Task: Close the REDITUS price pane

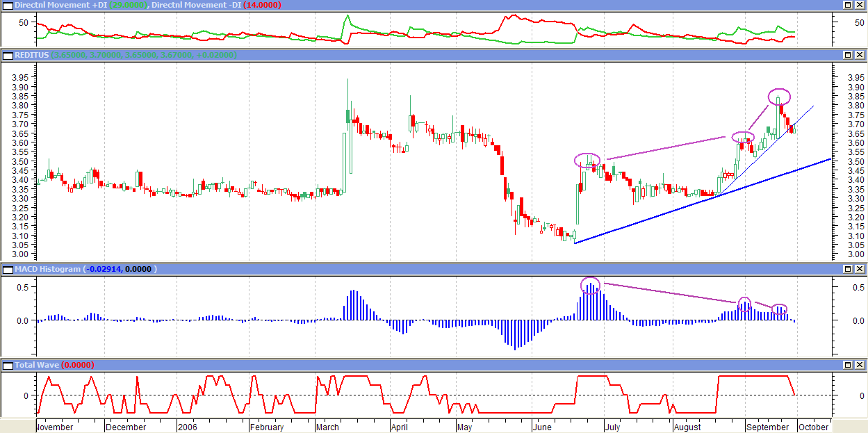Action: point(860,55)
